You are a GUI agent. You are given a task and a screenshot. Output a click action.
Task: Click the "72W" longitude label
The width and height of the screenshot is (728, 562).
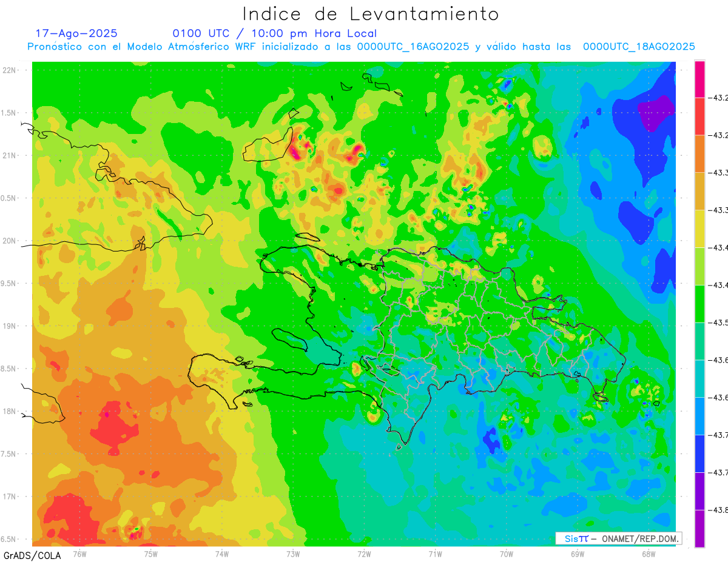[x=364, y=553]
